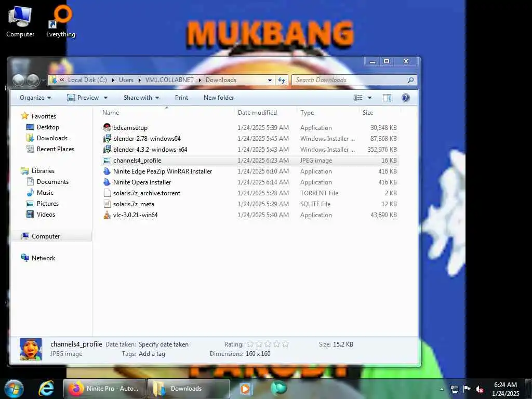This screenshot has width=532, height=399.
Task: Open the Help button
Action: tap(405, 98)
